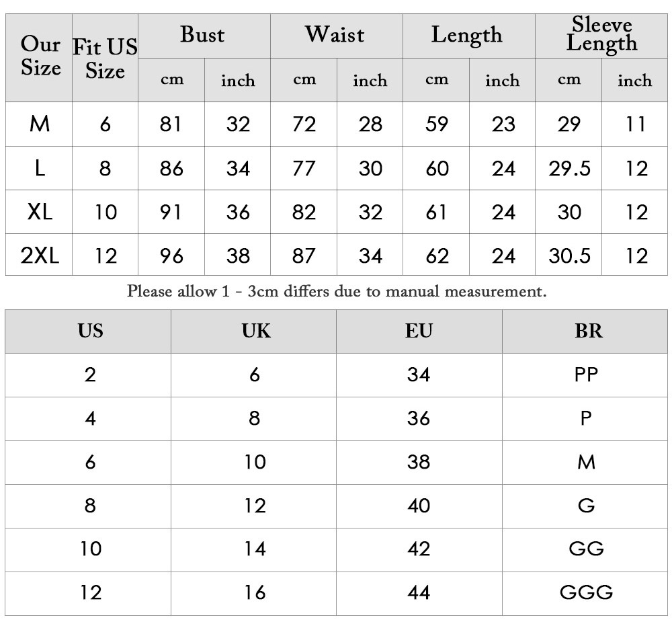Select the BR size GGG cell
Image resolution: width=672 pixels, height=628 pixels.
point(586,592)
